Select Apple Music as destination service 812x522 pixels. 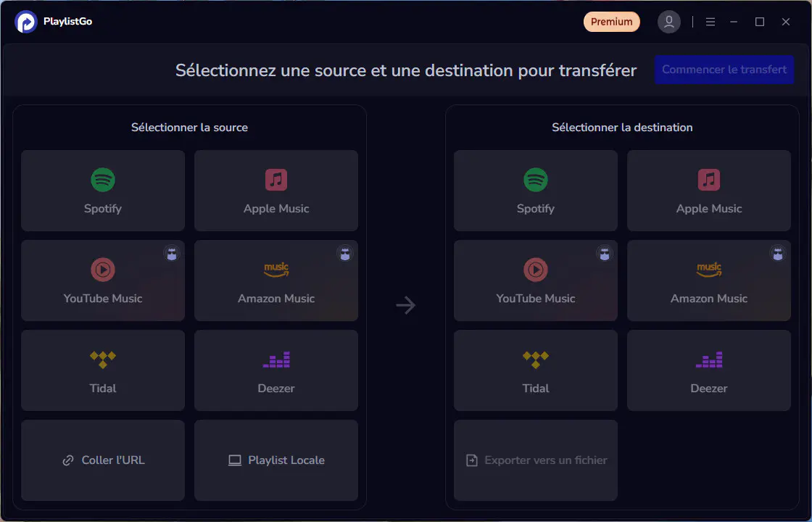[x=708, y=191]
